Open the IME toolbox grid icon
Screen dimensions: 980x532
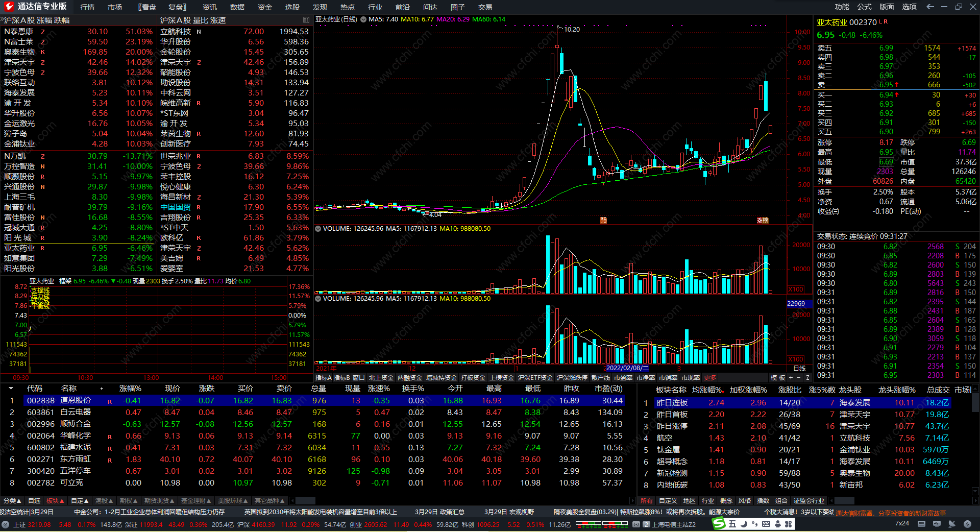788,524
